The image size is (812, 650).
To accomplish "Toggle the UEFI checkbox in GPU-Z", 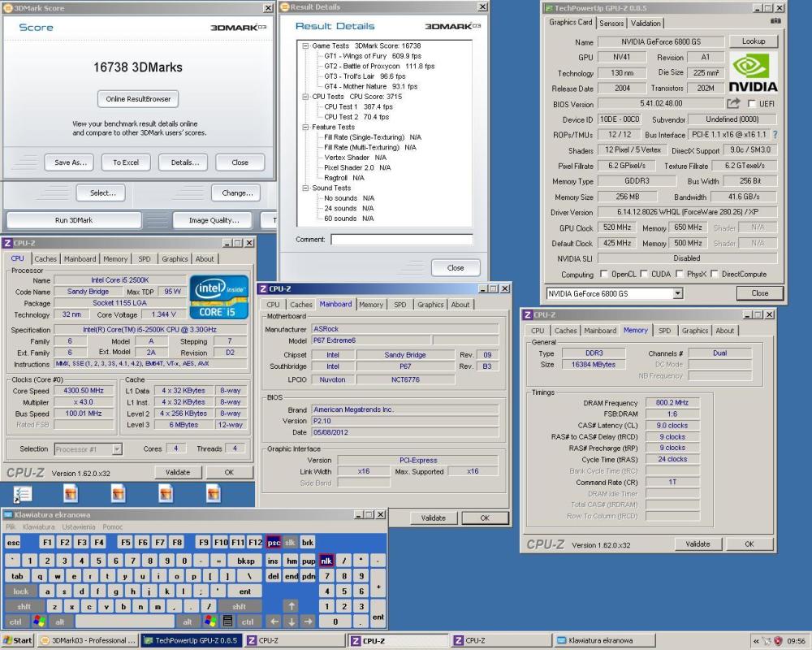I will tap(752, 104).
